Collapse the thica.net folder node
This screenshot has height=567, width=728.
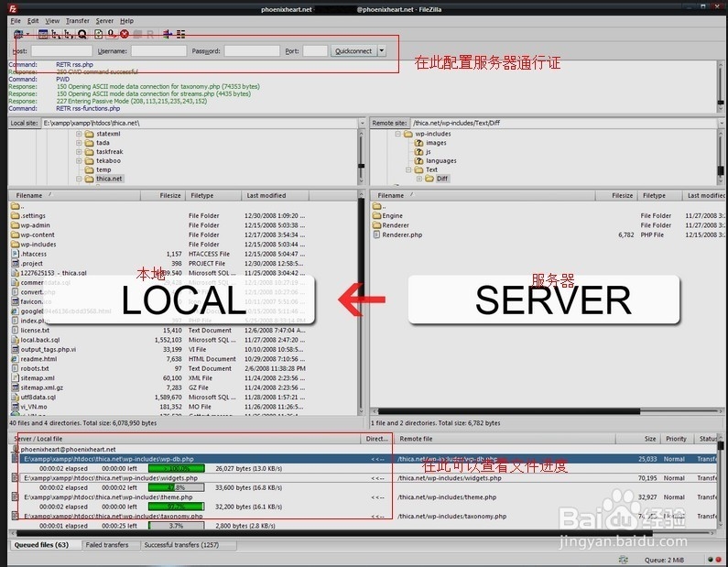(79, 179)
